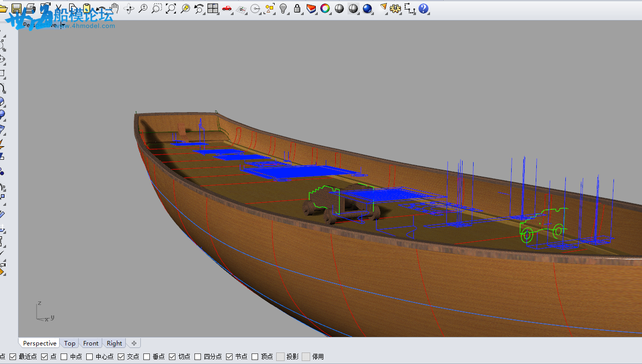Toggle the 节点 snap checkbox

[x=230, y=356]
